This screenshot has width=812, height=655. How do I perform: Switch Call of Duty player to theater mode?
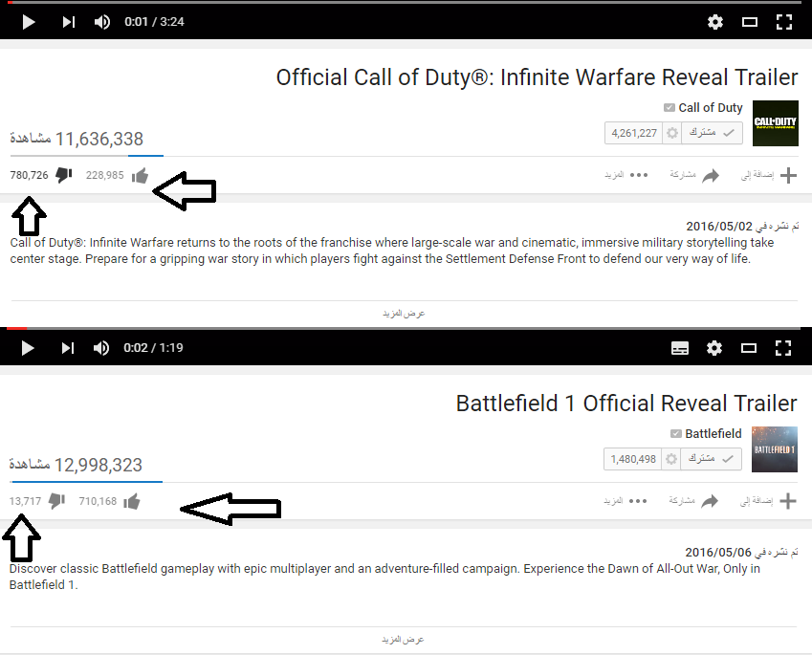click(749, 22)
